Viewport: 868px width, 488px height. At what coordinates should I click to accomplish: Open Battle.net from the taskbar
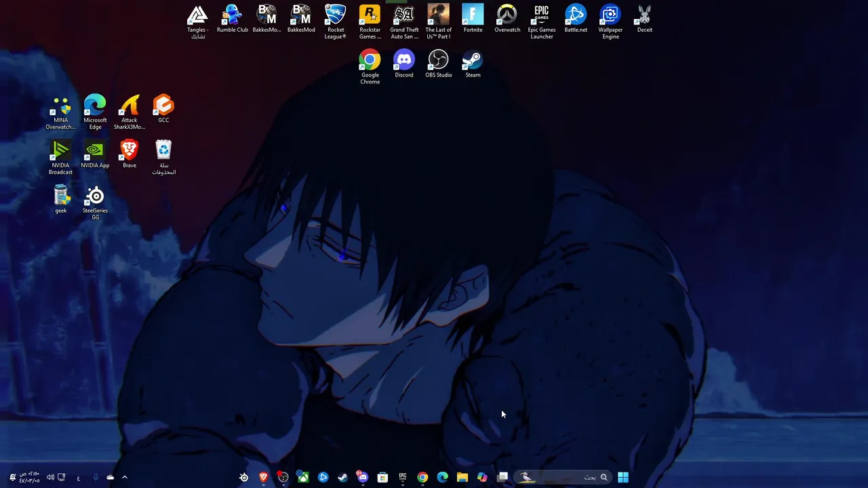(323, 477)
